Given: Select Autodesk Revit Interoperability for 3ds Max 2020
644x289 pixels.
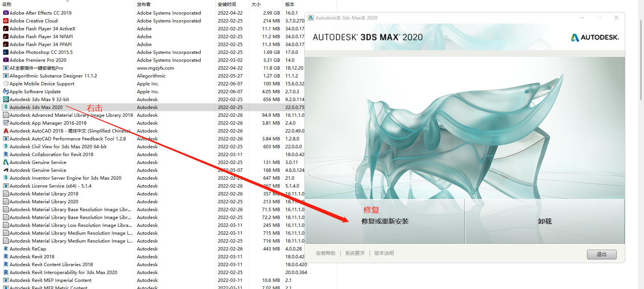Looking at the screenshot, I should [x=63, y=272].
